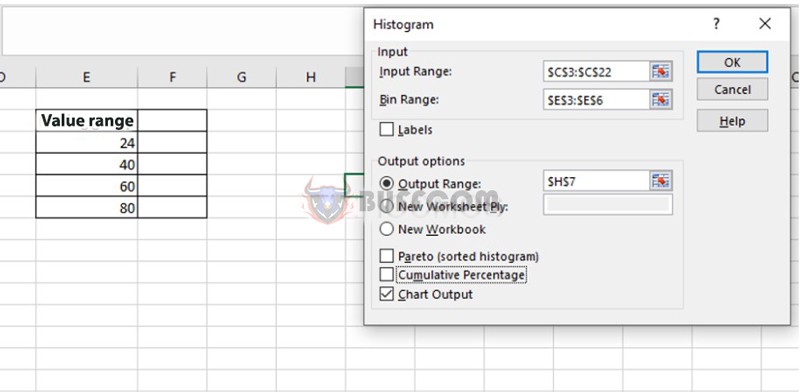Select column H header
This screenshot has width=800, height=392.
[x=310, y=77]
